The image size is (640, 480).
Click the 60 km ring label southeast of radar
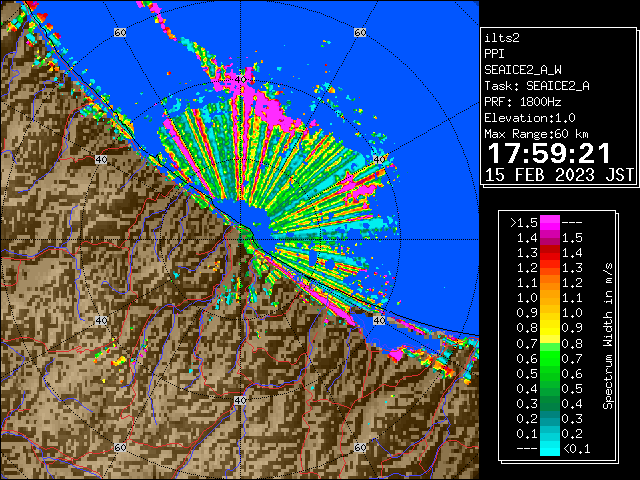tap(360, 447)
